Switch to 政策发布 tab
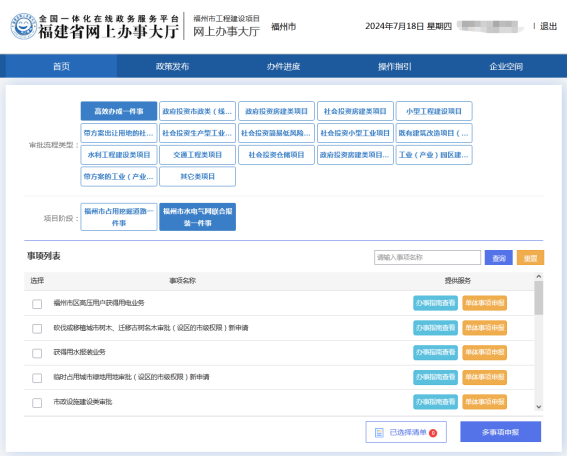Image resolution: width=567 pixels, height=456 pixels. (x=172, y=67)
